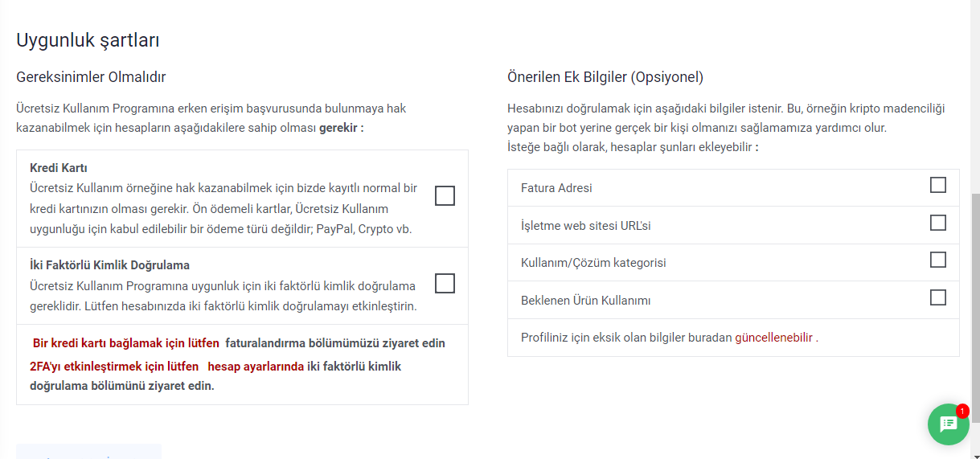The width and height of the screenshot is (980, 459).
Task: Click the 'Gereksinimler Olmalıdır' subheading
Action: click(91, 77)
